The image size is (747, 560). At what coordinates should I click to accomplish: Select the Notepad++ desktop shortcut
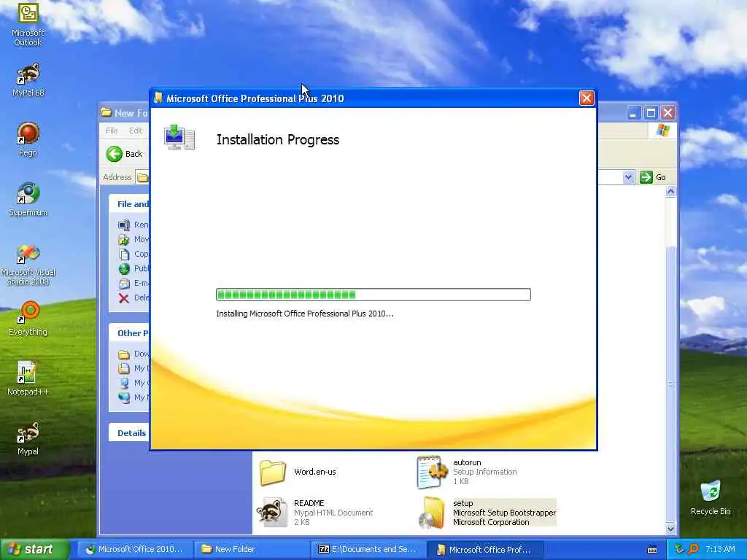click(x=28, y=378)
